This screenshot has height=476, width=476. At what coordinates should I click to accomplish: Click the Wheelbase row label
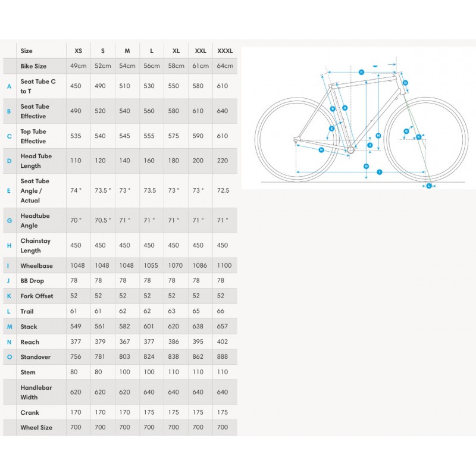click(37, 265)
